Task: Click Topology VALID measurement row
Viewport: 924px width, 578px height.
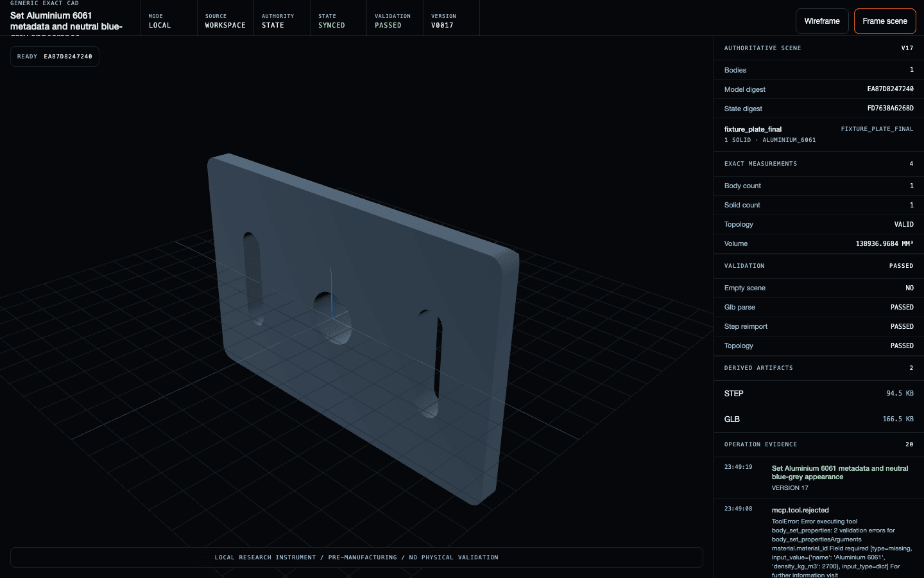Action: 819,224
